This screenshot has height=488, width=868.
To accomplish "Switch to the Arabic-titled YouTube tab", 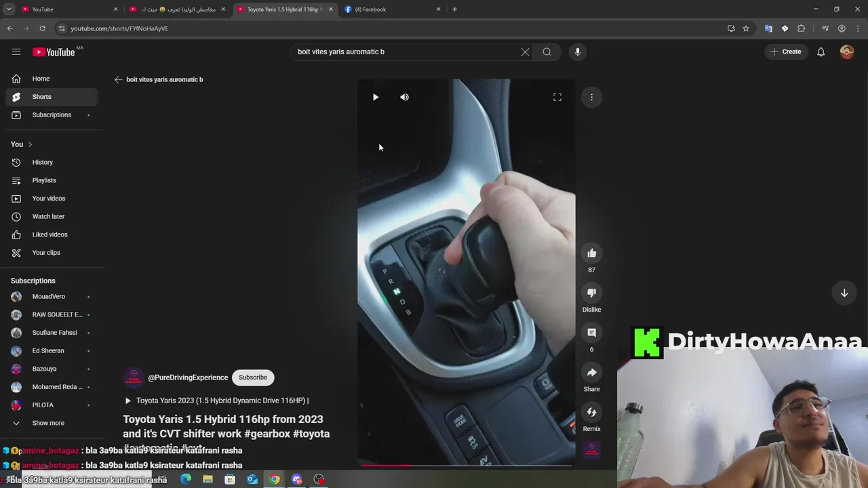I will click(x=178, y=9).
